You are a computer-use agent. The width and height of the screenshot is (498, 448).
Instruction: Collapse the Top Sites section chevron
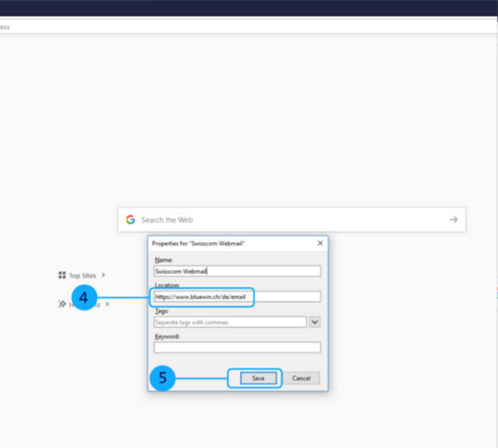pyautogui.click(x=103, y=276)
